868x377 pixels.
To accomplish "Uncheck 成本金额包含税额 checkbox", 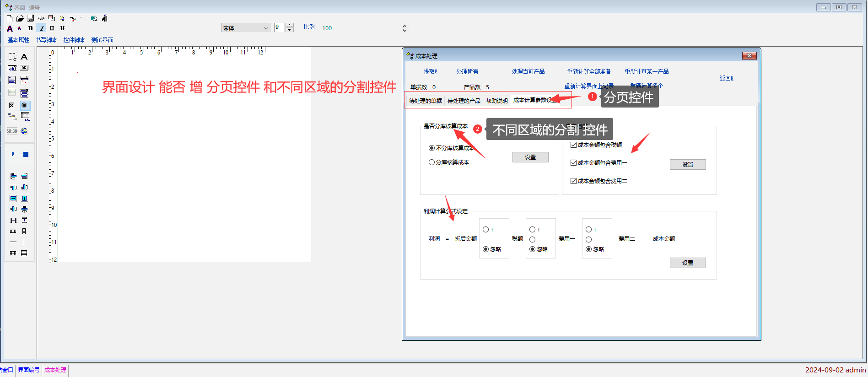I will 573,145.
